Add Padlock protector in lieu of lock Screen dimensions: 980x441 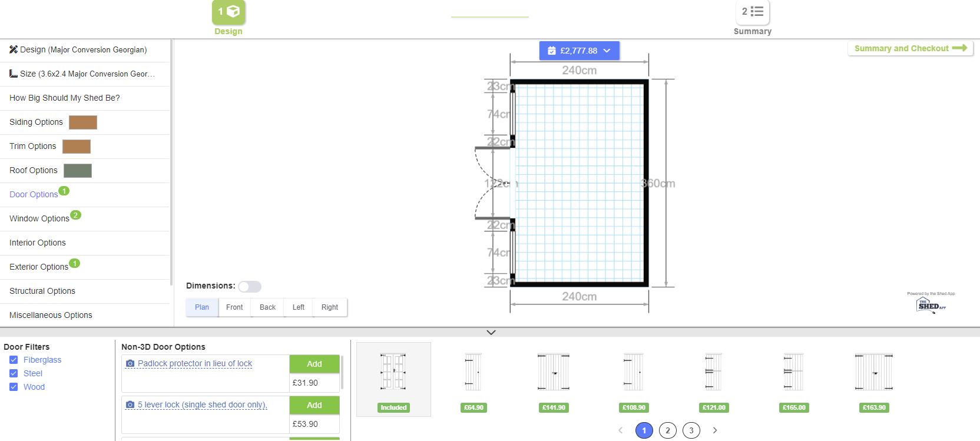tap(314, 364)
